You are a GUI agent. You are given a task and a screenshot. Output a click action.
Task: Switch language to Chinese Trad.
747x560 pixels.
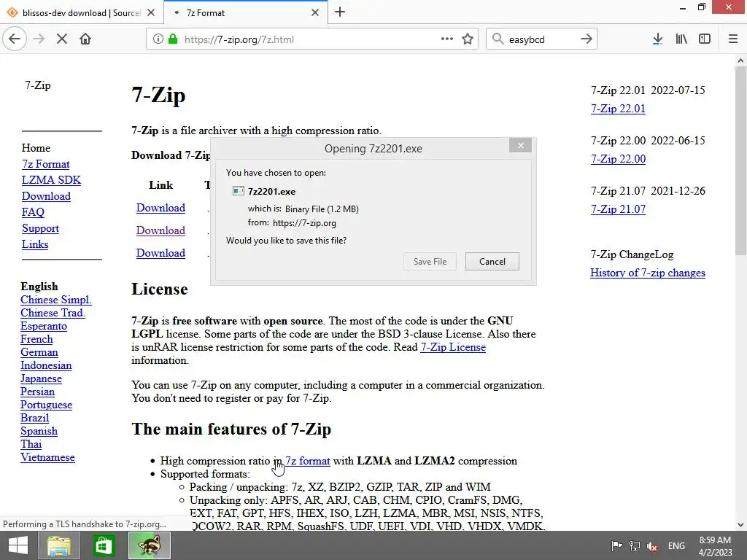(x=53, y=313)
